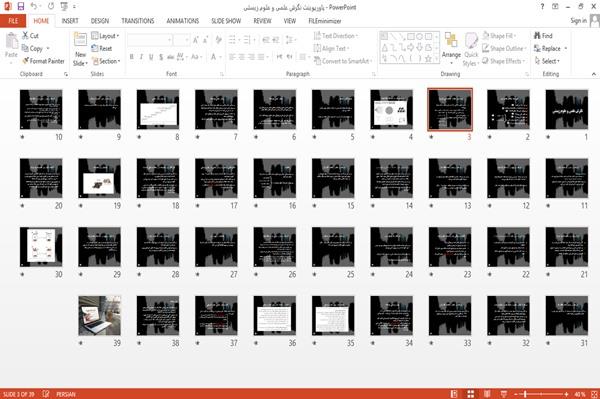Open Quick Styles gallery
Image resolution: width=600 pixels, height=399 pixels.
[471, 49]
